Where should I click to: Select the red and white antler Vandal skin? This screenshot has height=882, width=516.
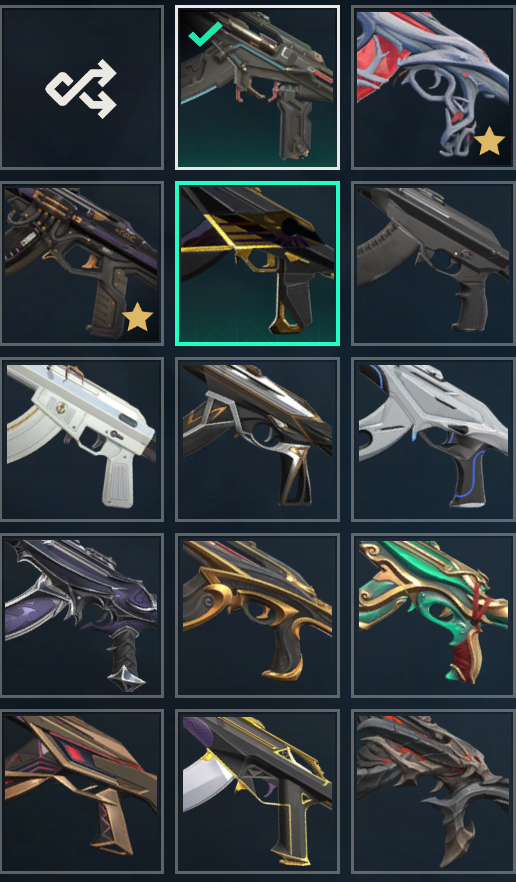tap(433, 87)
